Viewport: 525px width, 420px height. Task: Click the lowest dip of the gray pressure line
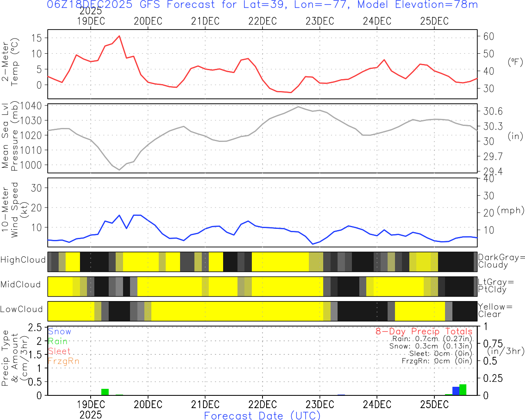(x=119, y=169)
